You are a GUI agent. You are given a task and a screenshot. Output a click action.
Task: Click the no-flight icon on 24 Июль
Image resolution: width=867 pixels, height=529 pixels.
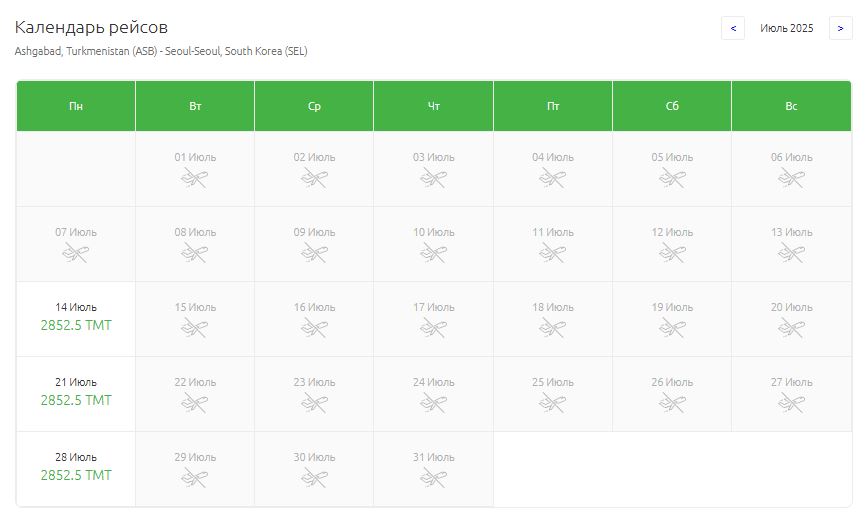pyautogui.click(x=433, y=403)
